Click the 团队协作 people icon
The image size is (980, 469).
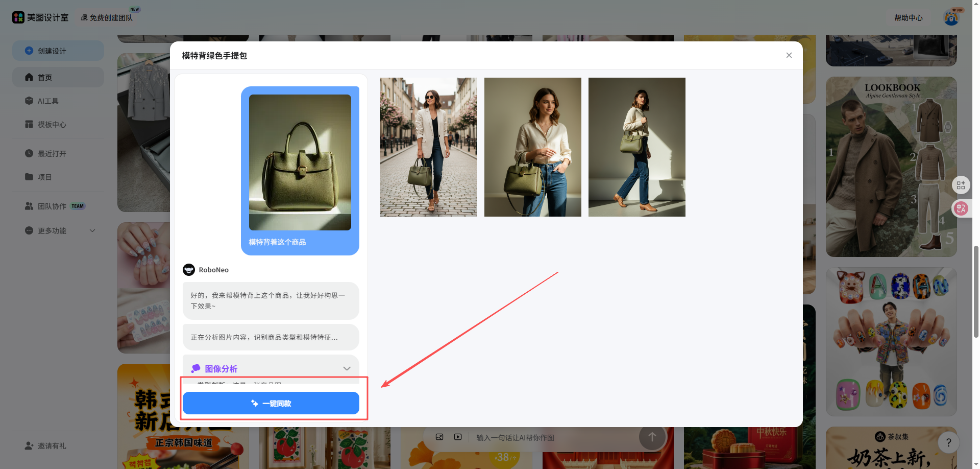(29, 206)
